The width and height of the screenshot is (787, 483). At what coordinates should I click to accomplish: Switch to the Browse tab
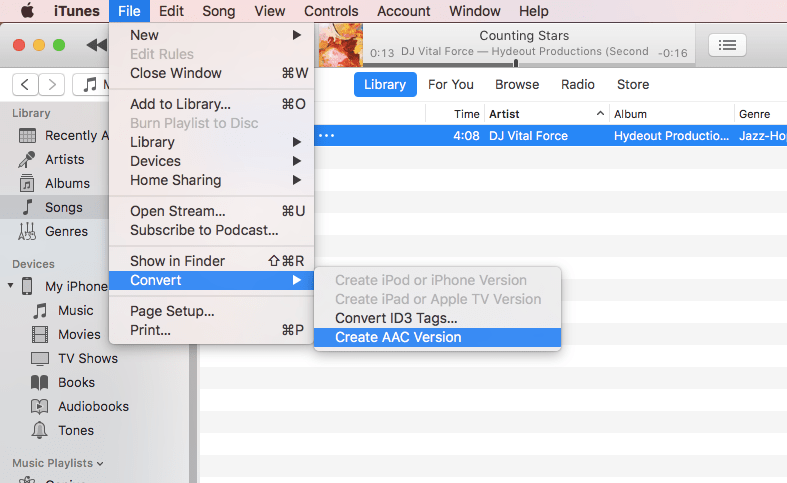517,84
